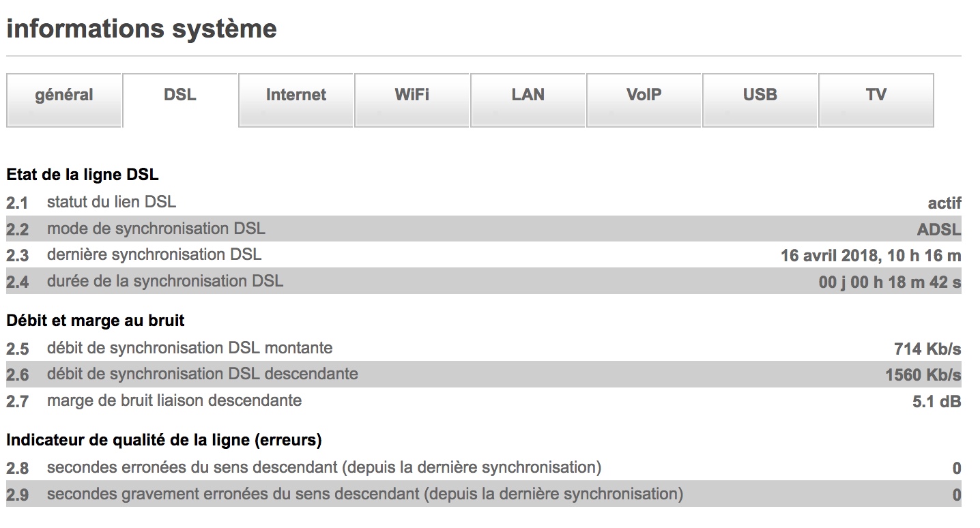Switch to the USB tab
The height and width of the screenshot is (528, 980).
pyautogui.click(x=760, y=96)
